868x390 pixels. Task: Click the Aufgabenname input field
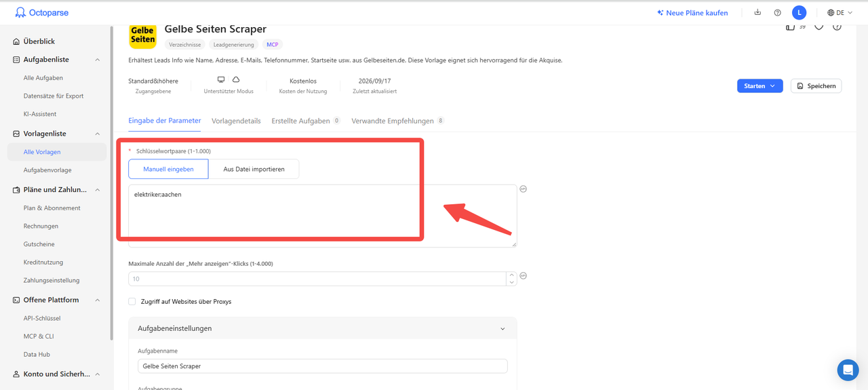(x=323, y=366)
